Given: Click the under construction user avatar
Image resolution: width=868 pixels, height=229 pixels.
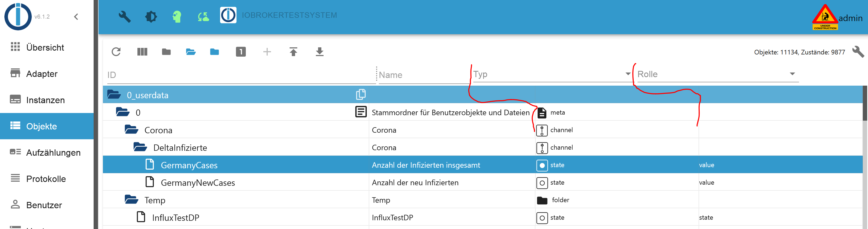Looking at the screenshot, I should click(x=825, y=17).
